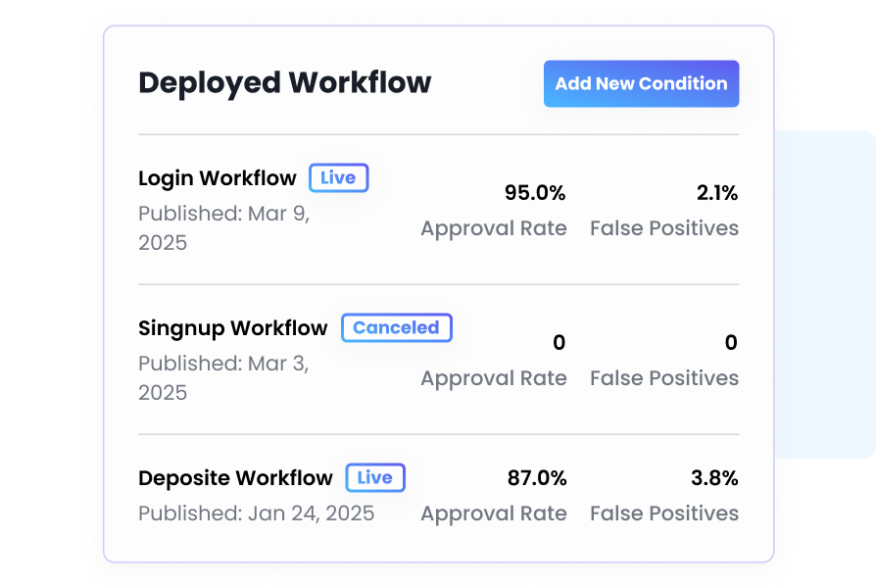Select the Login Workflow published date Mar 9
876x588 pixels.
[223, 227]
